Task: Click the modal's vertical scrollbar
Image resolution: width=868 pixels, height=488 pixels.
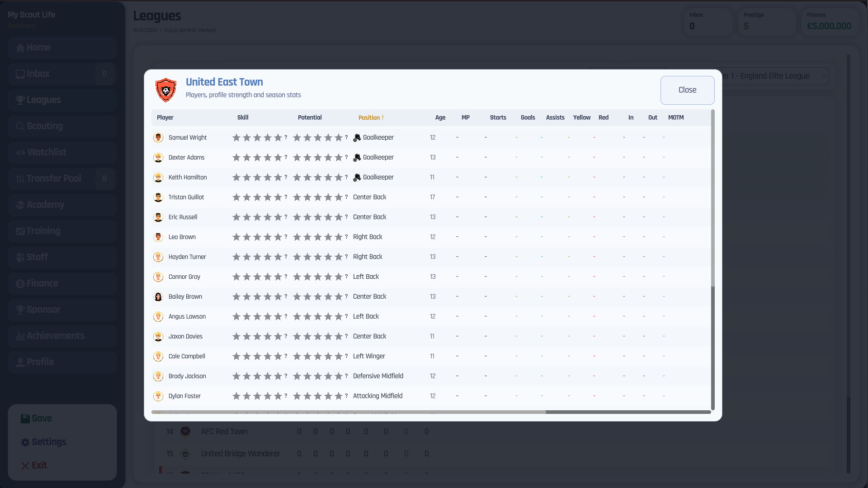Action: pyautogui.click(x=712, y=199)
